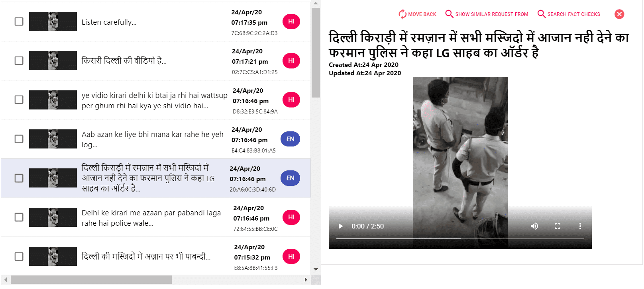The height and width of the screenshot is (289, 644).
Task: Click HI badge on 'दिल्ली की मस्जिदों में' row
Action: pyautogui.click(x=291, y=256)
